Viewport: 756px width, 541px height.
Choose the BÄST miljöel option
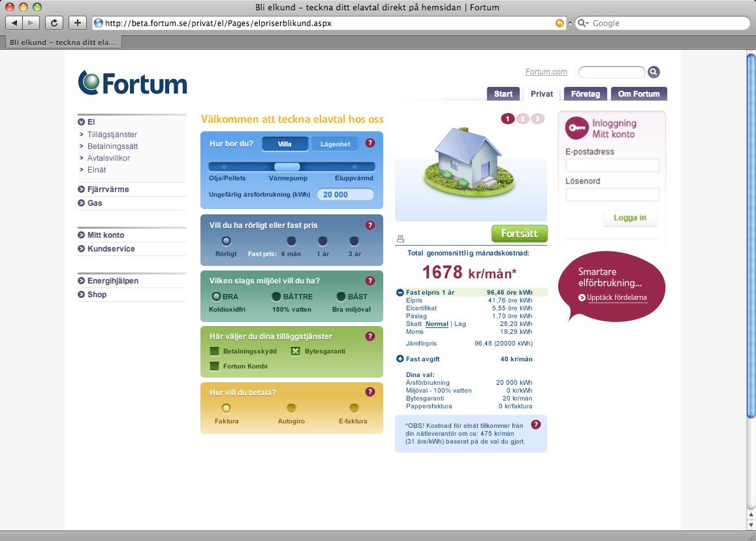[341, 297]
